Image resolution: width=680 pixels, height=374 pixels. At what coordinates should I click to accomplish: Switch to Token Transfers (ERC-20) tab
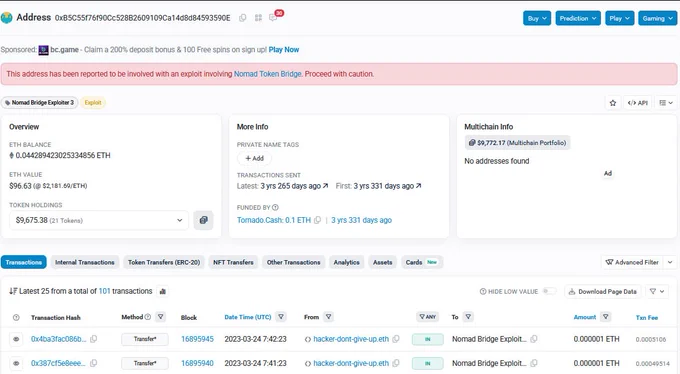(x=164, y=262)
